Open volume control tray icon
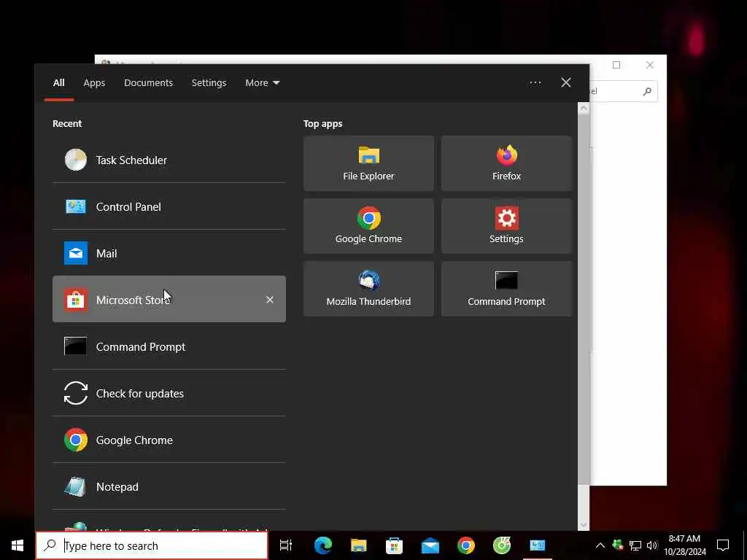 pyautogui.click(x=652, y=545)
